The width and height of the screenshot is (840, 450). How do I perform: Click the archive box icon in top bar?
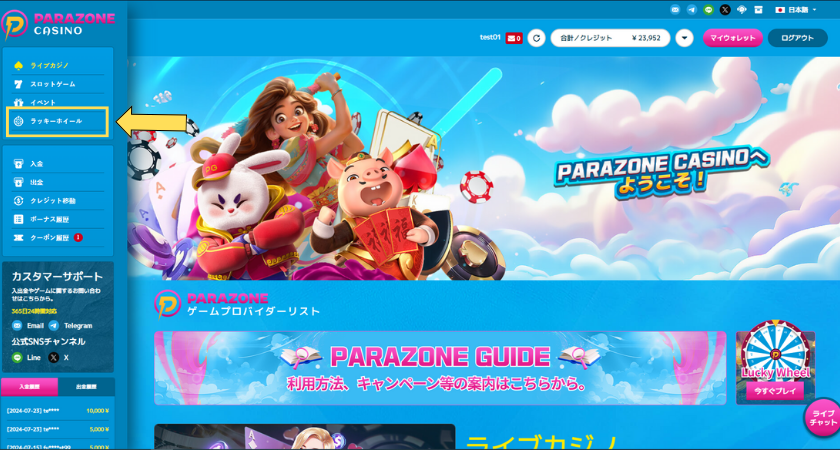pos(758,10)
